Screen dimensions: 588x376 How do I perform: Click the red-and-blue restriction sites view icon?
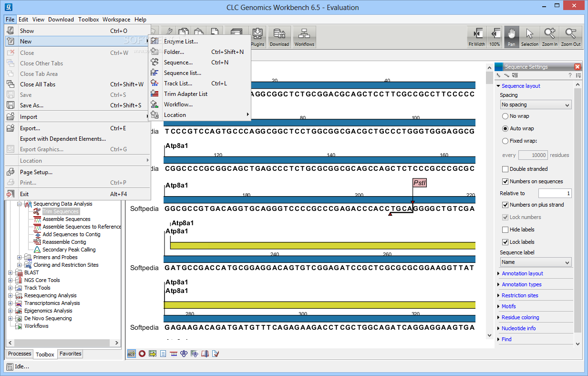(x=174, y=354)
